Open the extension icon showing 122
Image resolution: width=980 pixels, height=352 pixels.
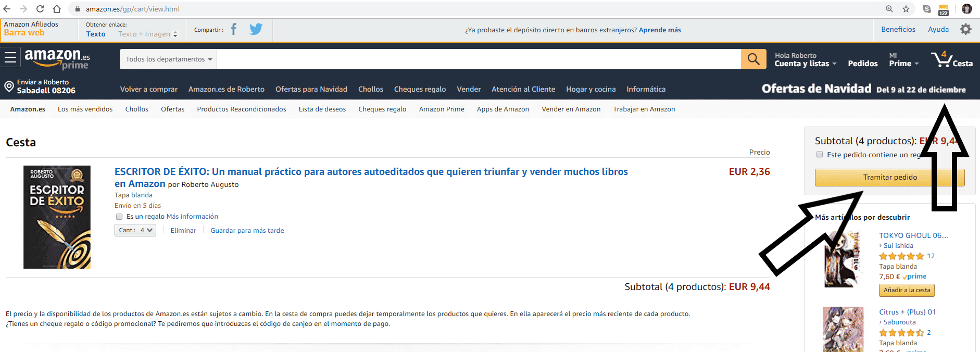coord(944,9)
